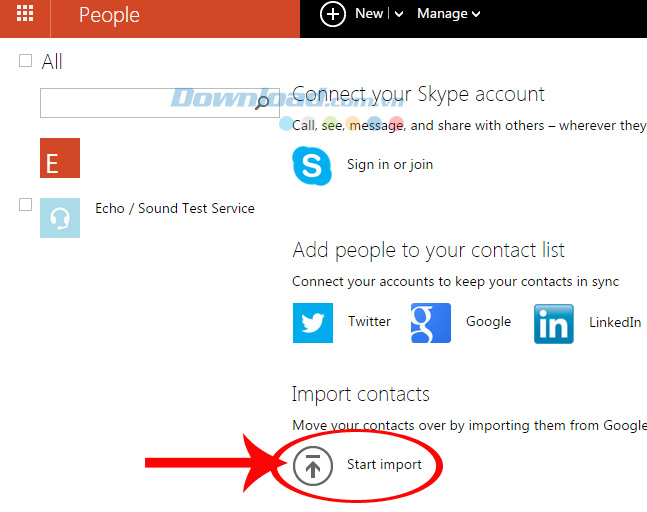This screenshot has width=647, height=512.
Task: Click the New menu item
Action: point(369,14)
